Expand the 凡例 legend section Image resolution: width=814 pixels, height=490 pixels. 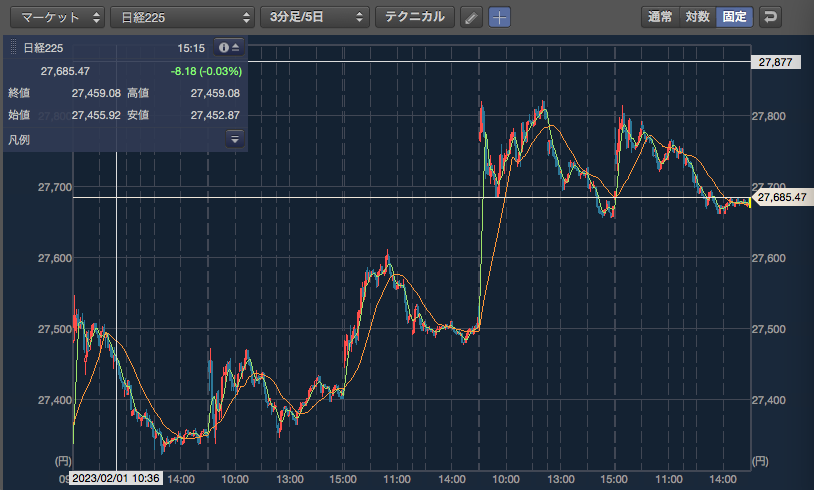pyautogui.click(x=235, y=139)
